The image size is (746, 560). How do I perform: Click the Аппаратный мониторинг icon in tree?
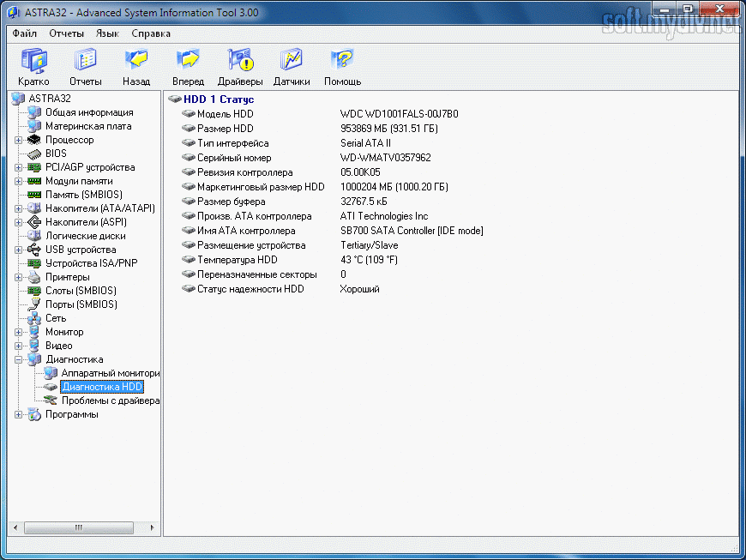click(x=50, y=373)
